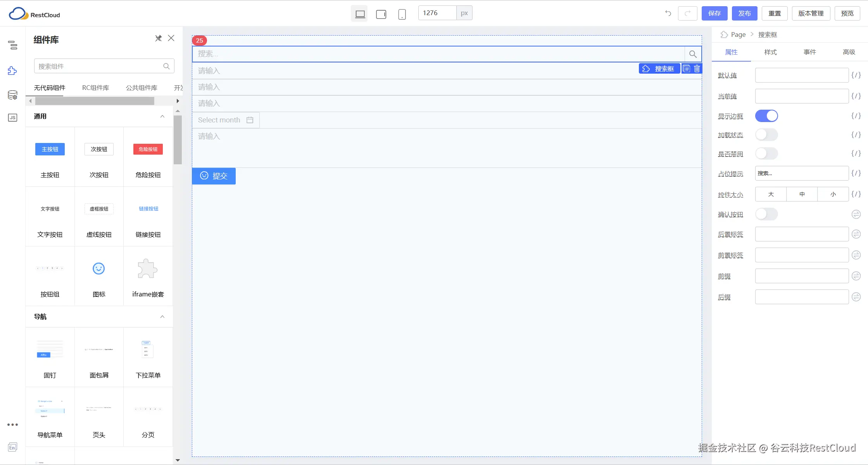Enable the 确认按钮 toggle
Screen dimensions: 868x465
tap(766, 214)
